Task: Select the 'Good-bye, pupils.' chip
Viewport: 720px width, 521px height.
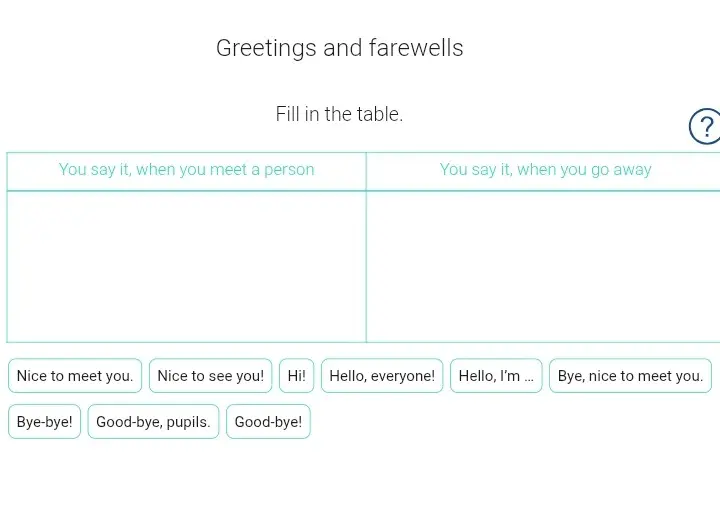Action: pyautogui.click(x=153, y=422)
